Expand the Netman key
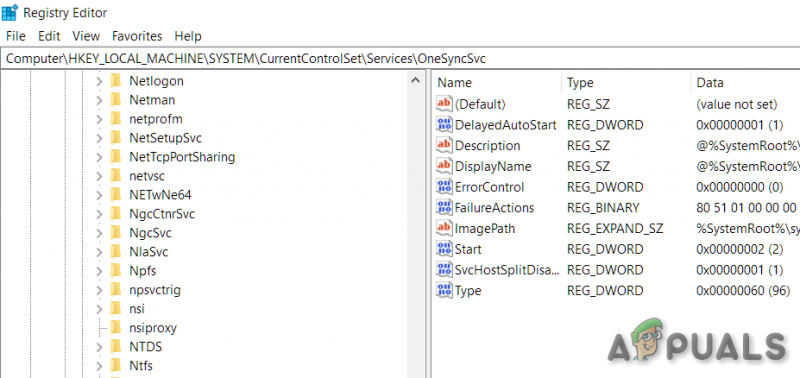Viewport: 800px width, 378px height. [x=99, y=100]
